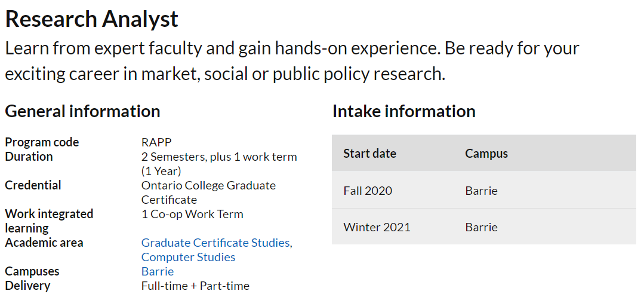Select the Campus column header in intake table
644x297 pixels.
[x=486, y=154]
